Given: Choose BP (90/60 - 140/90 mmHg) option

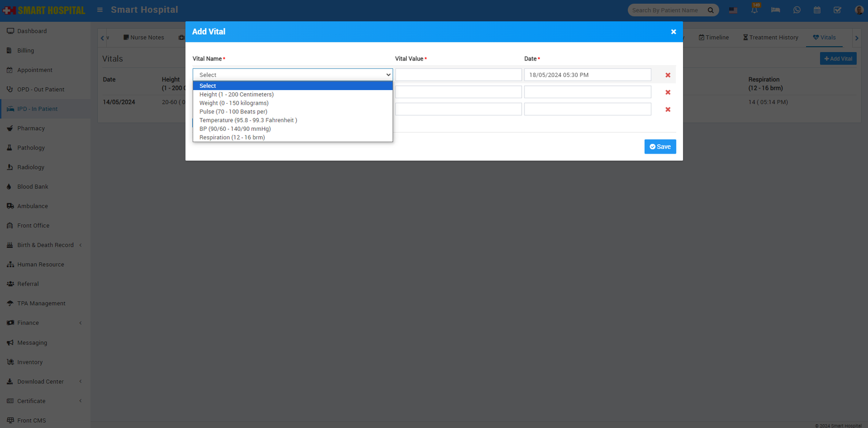Looking at the screenshot, I should [x=235, y=129].
